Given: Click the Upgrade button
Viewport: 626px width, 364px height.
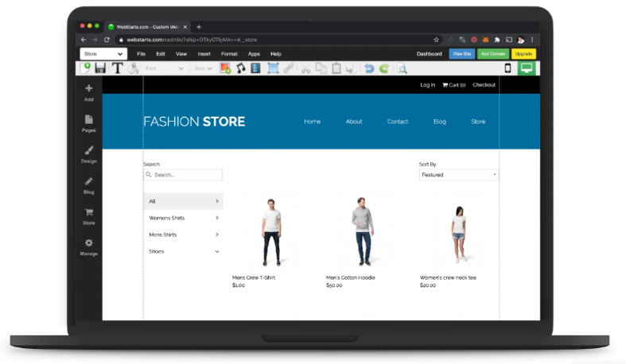Looking at the screenshot, I should tap(523, 54).
